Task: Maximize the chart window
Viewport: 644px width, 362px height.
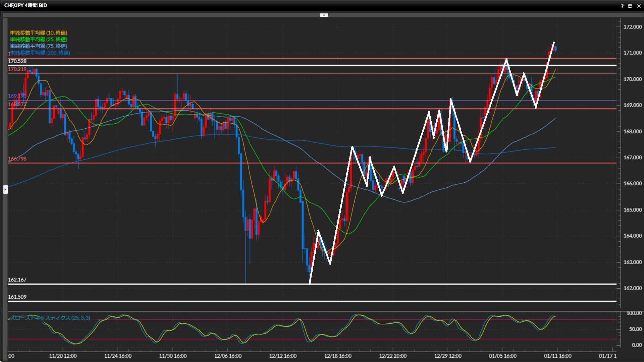Action: coord(630,6)
